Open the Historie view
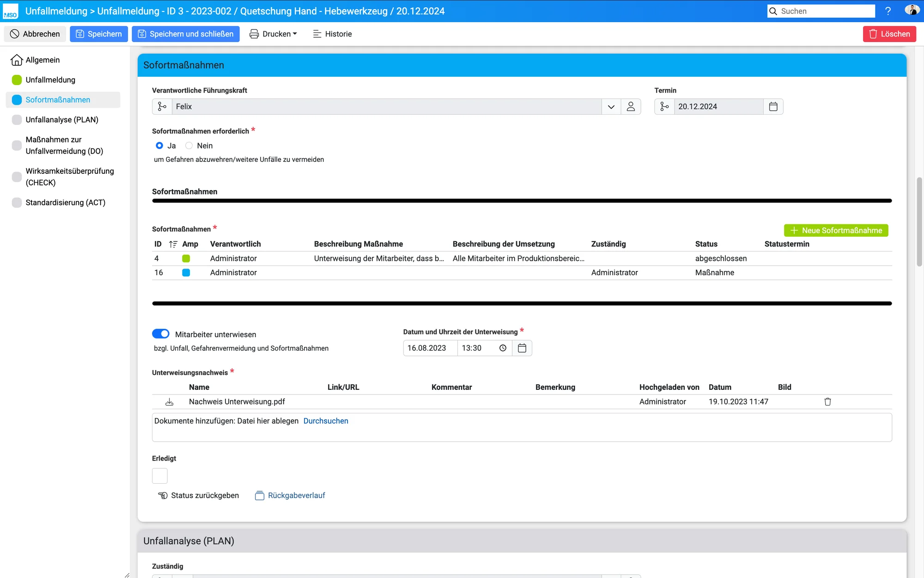This screenshot has height=578, width=924. [x=332, y=34]
